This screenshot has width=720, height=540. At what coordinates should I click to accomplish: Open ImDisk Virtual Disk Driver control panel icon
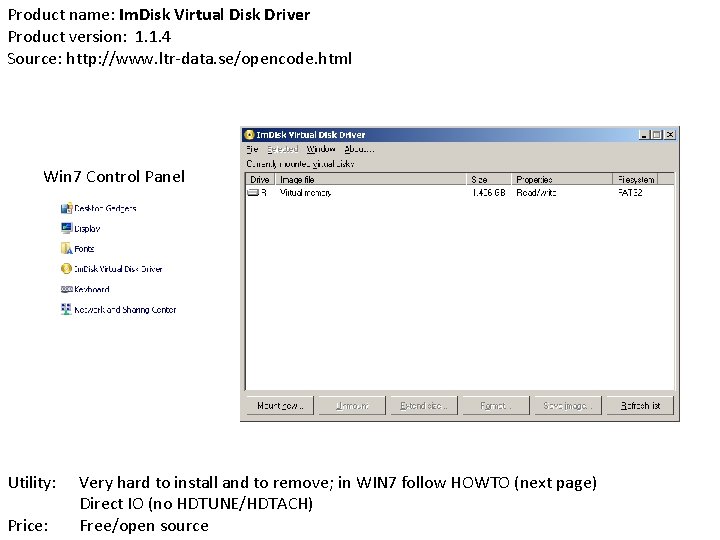pyautogui.click(x=67, y=269)
